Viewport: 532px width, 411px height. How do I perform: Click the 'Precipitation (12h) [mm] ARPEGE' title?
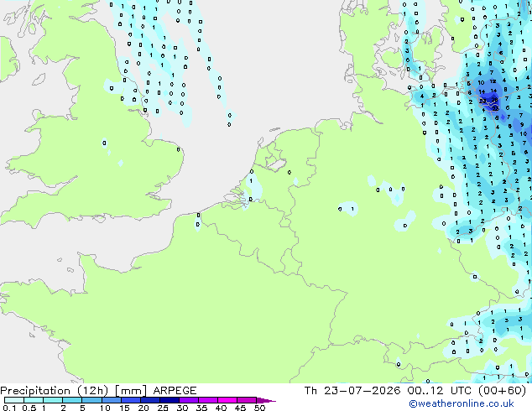tap(98, 391)
